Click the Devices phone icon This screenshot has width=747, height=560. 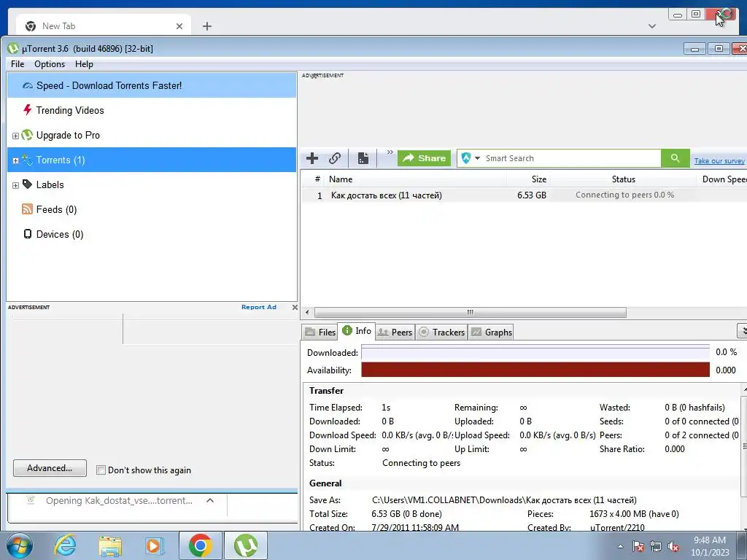click(28, 234)
